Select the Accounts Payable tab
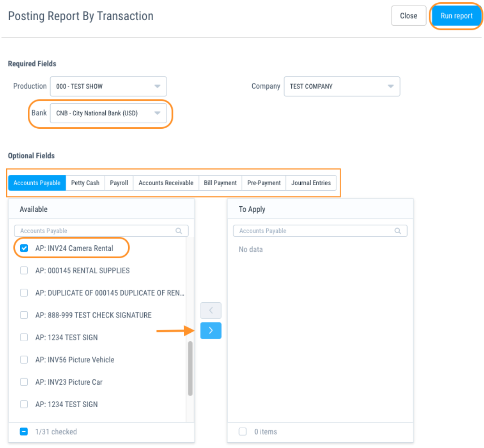Screen dimensions: 484x448 tap(37, 183)
